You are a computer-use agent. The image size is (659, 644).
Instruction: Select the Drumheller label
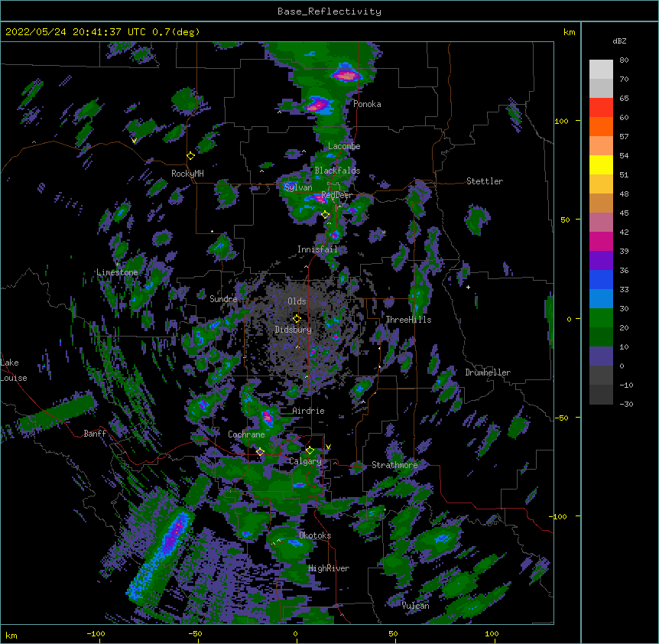click(488, 372)
